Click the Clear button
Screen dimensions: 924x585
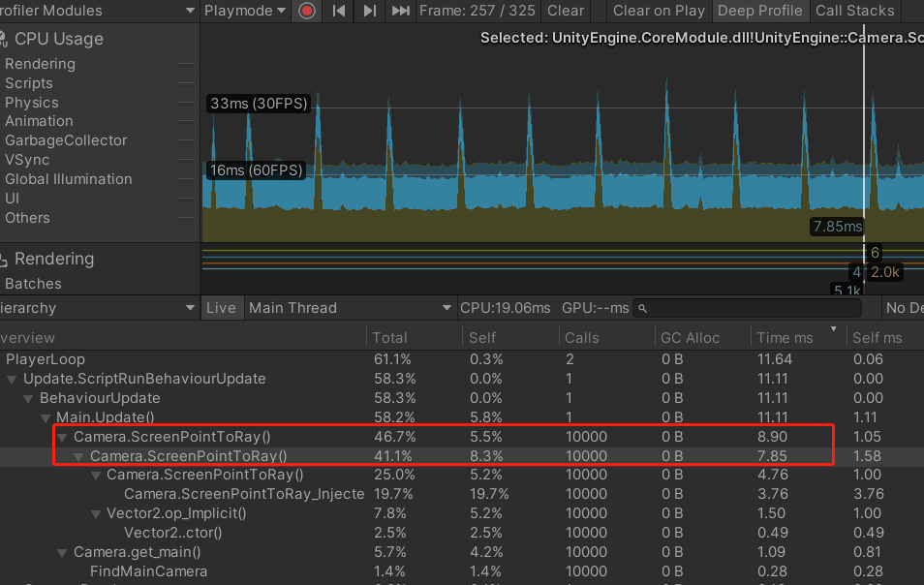(566, 11)
